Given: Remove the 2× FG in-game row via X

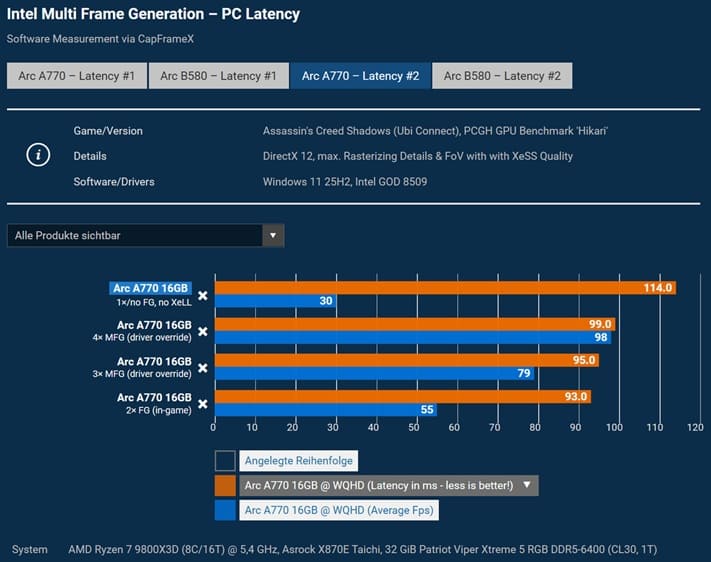Looking at the screenshot, I should tap(203, 403).
